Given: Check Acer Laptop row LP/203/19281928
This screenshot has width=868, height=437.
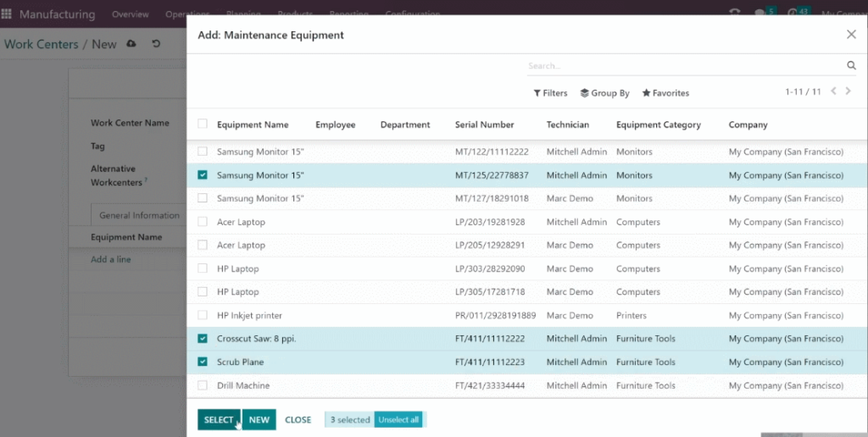Looking at the screenshot, I should [203, 222].
